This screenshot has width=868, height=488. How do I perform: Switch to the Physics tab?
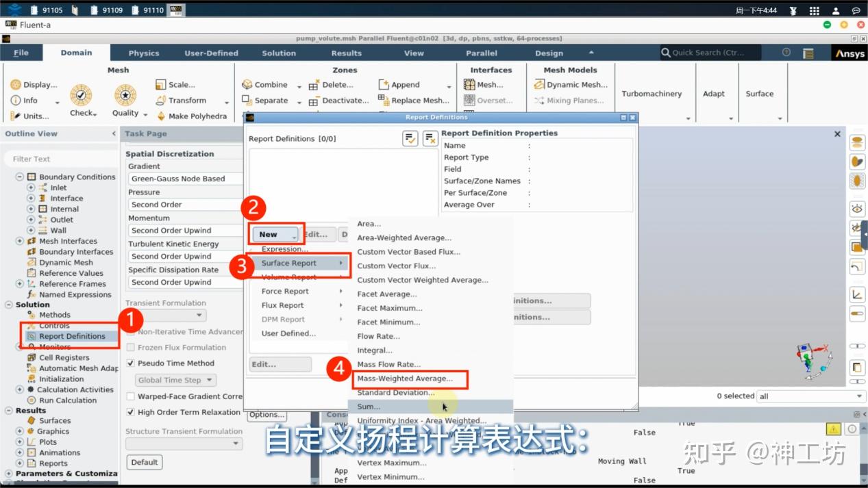coord(144,53)
